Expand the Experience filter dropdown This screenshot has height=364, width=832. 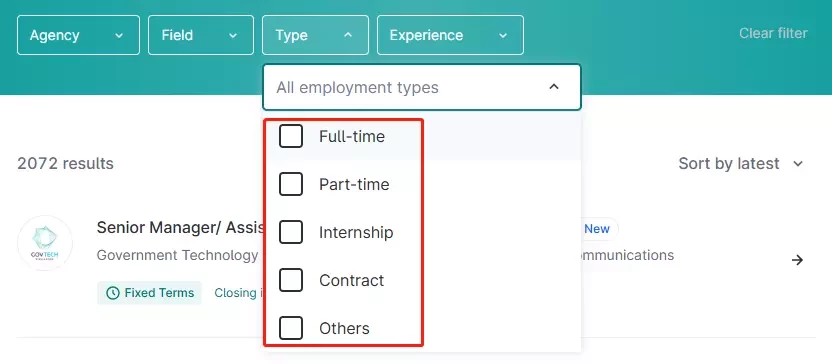[x=450, y=35]
